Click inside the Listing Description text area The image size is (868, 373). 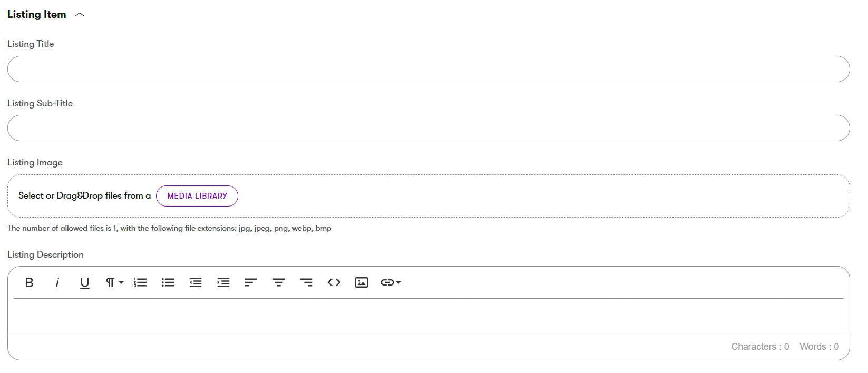[428, 316]
